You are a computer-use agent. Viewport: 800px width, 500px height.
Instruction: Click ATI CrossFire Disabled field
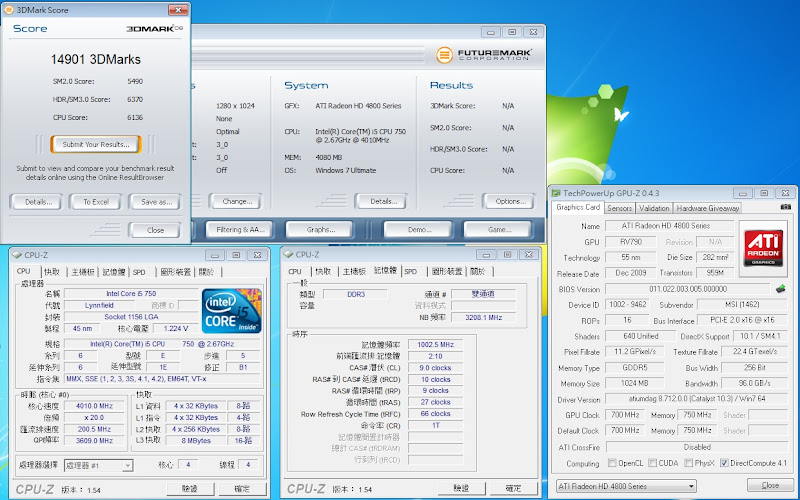[696, 447]
